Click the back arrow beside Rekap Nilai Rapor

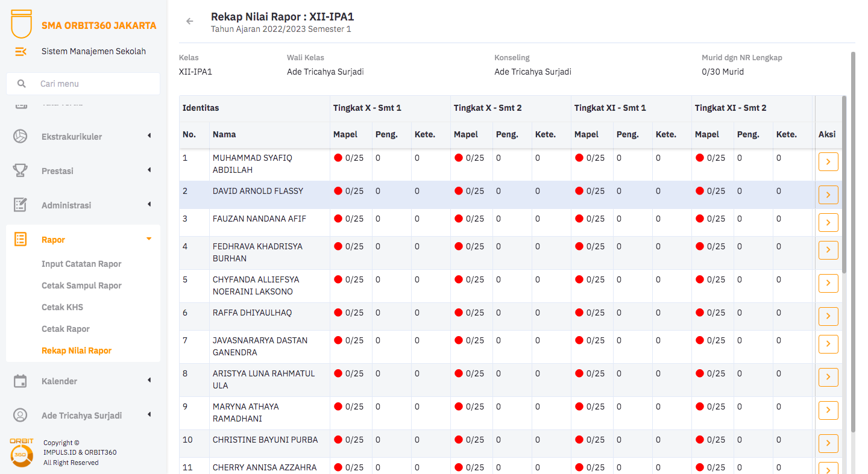point(190,22)
